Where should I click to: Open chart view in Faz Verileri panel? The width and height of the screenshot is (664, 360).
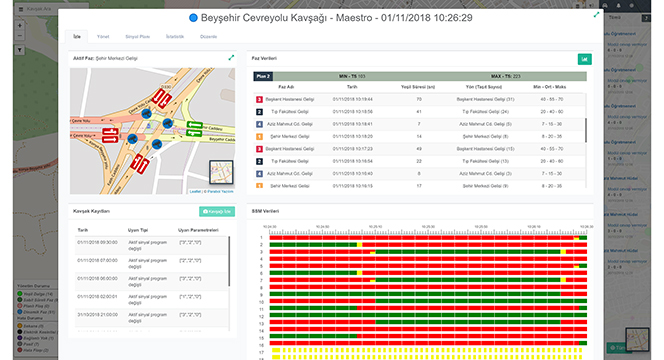coord(584,59)
